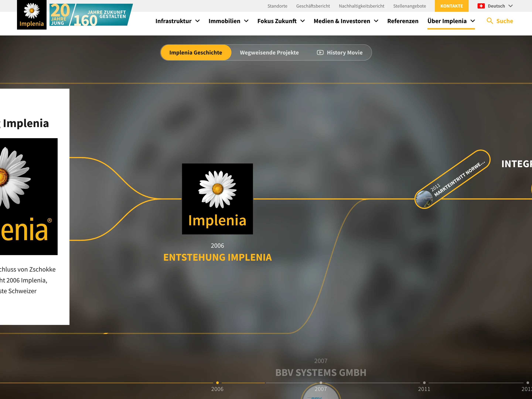Click the large Implenia logo in white card
This screenshot has width=532, height=399.
pyautogui.click(x=29, y=197)
